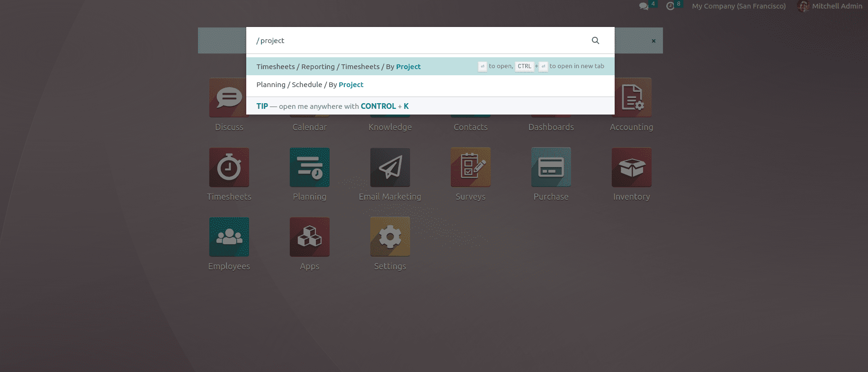Image resolution: width=868 pixels, height=372 pixels.
Task: Open the Discuss app icon
Action: point(229,97)
